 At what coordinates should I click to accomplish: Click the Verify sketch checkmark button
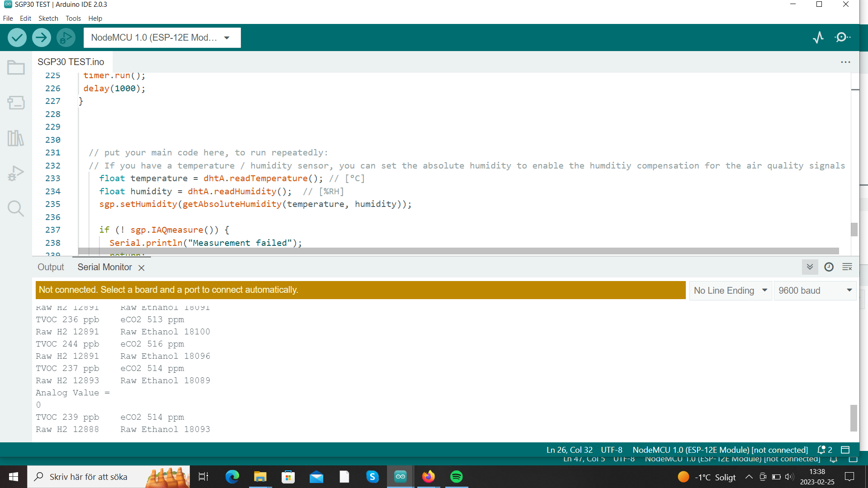click(17, 38)
